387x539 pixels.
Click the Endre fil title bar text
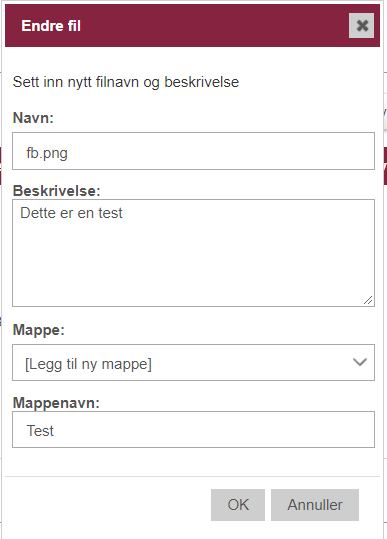point(51,26)
